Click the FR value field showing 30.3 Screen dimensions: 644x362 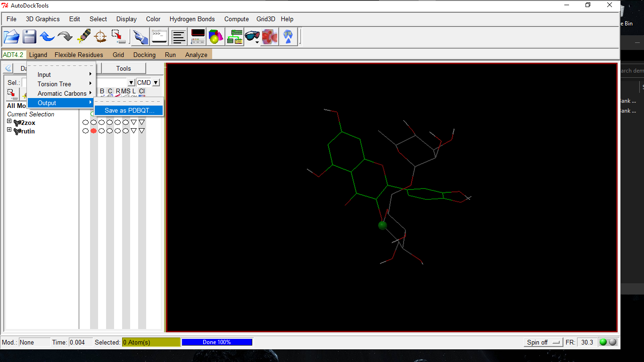click(587, 342)
